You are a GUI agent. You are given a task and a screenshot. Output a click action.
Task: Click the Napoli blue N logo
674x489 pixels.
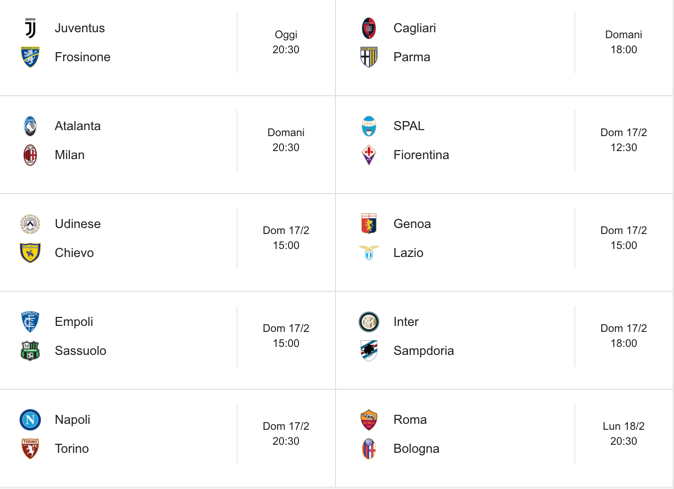(30, 420)
